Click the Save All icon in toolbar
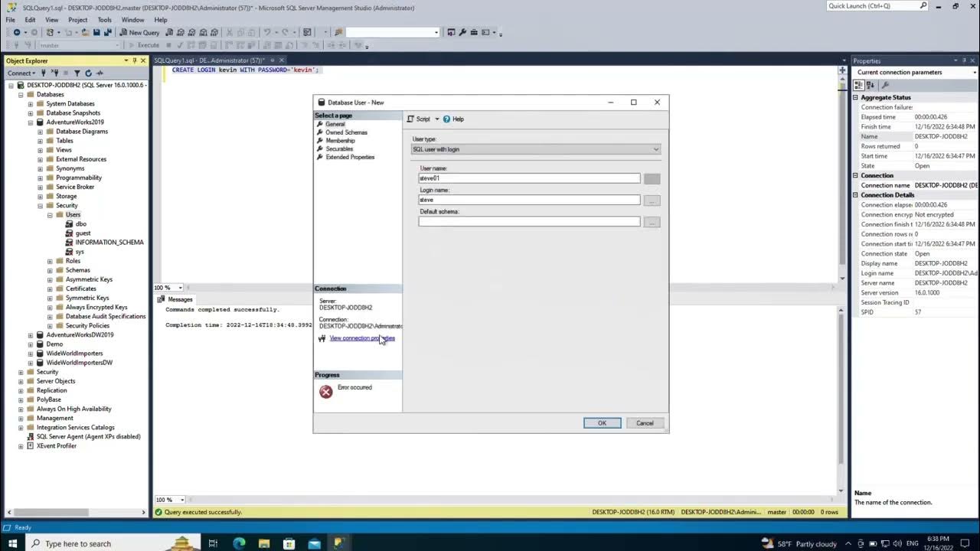The height and width of the screenshot is (551, 980). pyautogui.click(x=107, y=33)
